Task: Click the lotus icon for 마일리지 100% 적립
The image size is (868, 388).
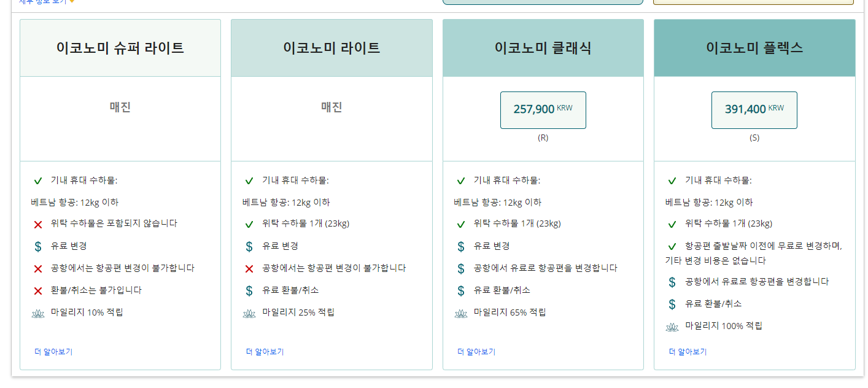Action: 672,326
